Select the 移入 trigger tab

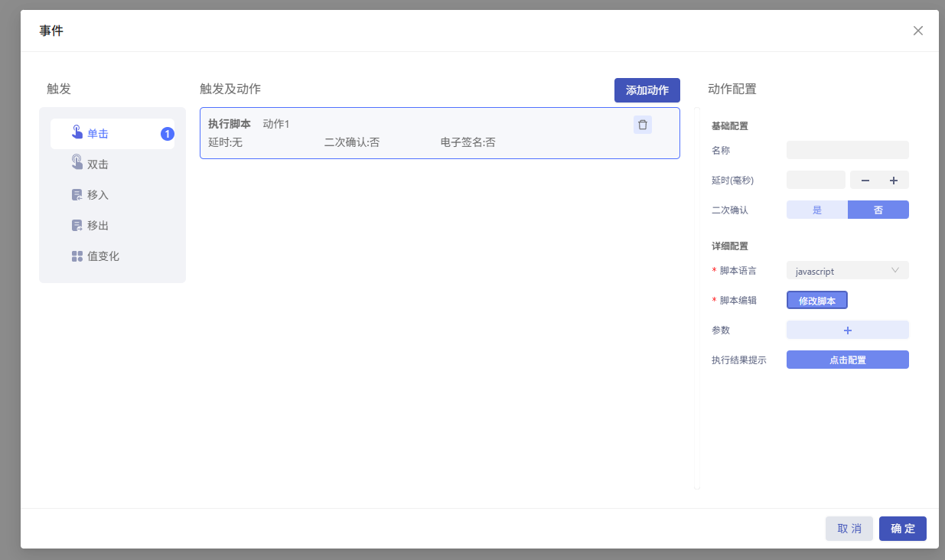pyautogui.click(x=112, y=195)
